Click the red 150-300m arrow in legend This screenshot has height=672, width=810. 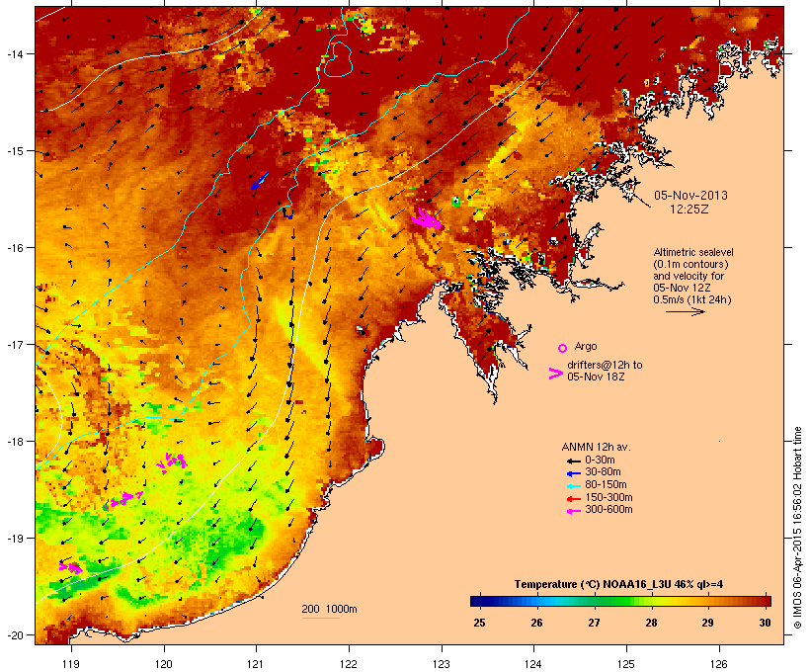coord(574,499)
